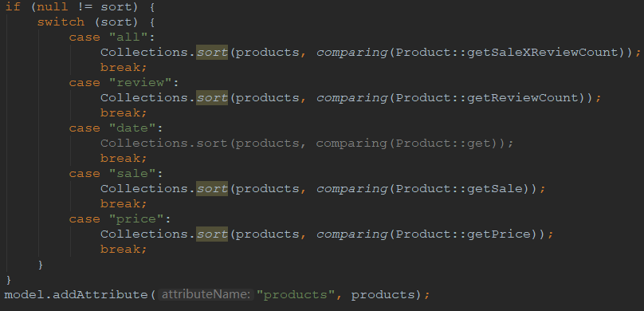This screenshot has height=311, width=644.
Task: Click the "products" string in addAttribute
Action: [296, 294]
